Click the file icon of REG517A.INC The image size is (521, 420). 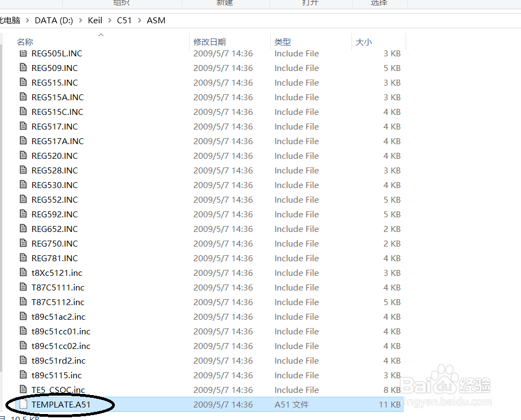23,141
